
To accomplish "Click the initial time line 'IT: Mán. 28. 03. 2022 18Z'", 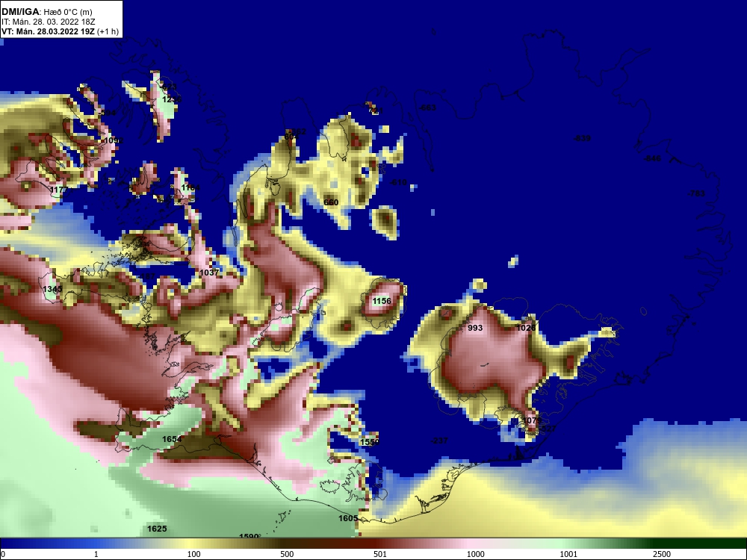I will pyautogui.click(x=48, y=22).
